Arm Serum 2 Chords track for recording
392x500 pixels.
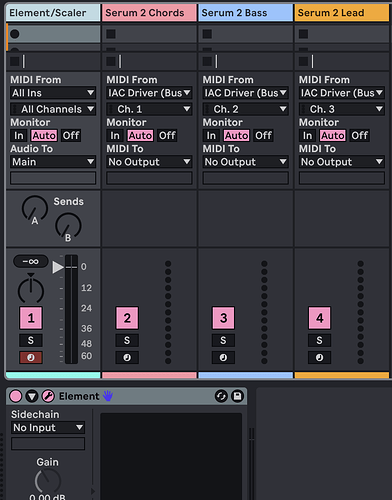127,358
